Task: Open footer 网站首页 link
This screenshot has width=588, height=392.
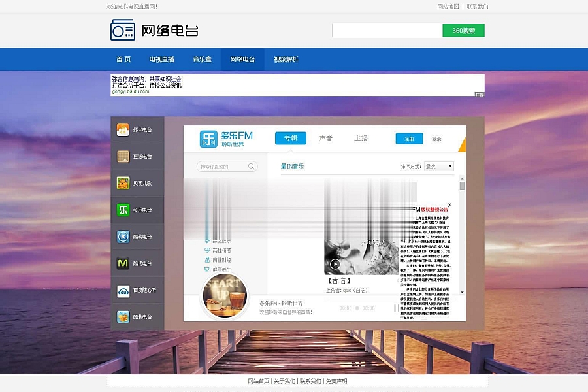Action: (258, 381)
